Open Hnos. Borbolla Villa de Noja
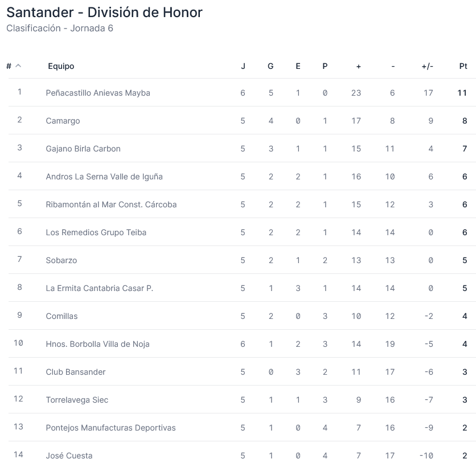 coord(98,344)
